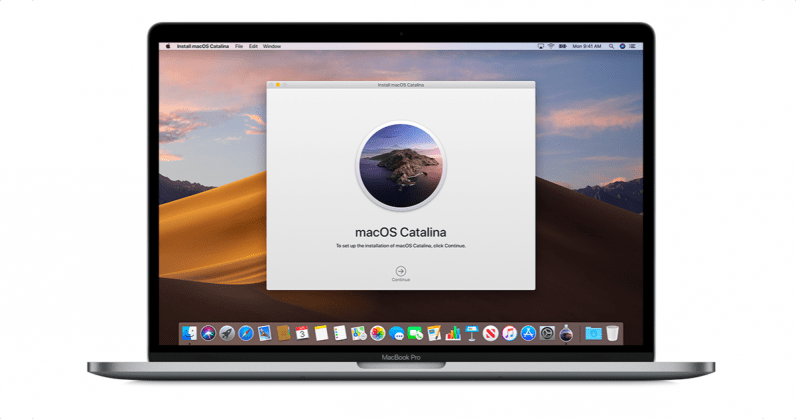This screenshot has width=796, height=419.
Task: Open Pages from the Dock
Action: (x=434, y=333)
